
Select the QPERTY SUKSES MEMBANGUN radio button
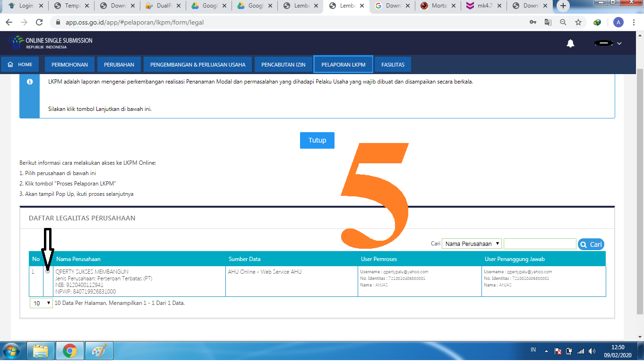(47, 271)
